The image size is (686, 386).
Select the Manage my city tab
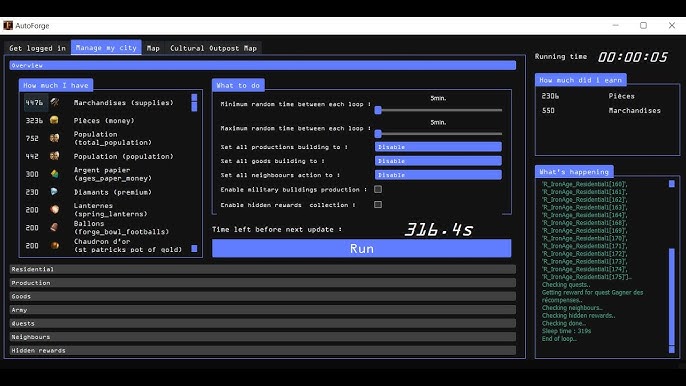(106, 48)
